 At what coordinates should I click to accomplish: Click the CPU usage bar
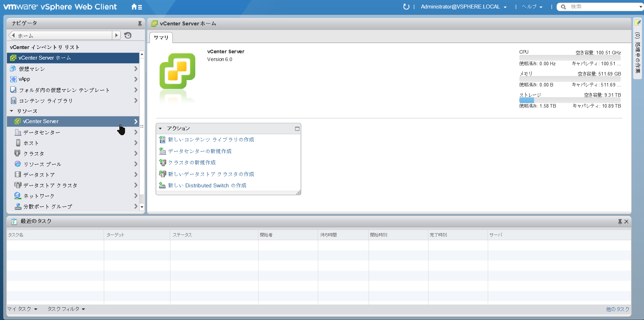pos(570,58)
